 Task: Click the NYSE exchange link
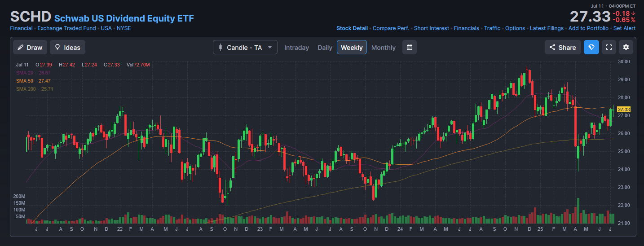pos(124,28)
